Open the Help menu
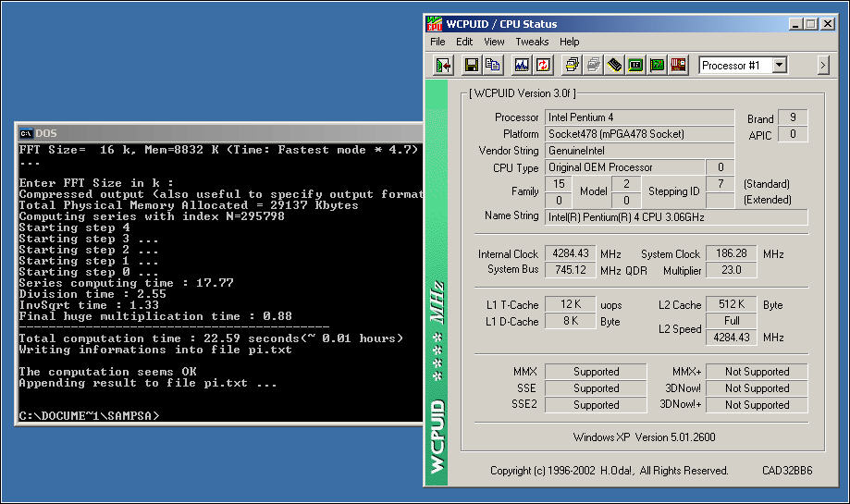Image resolution: width=850 pixels, height=504 pixels. pos(570,42)
